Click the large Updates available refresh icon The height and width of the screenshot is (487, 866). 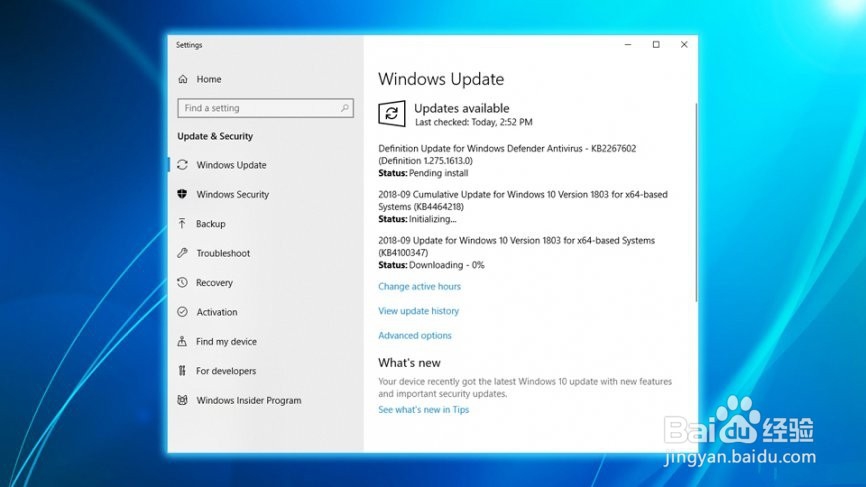[392, 113]
